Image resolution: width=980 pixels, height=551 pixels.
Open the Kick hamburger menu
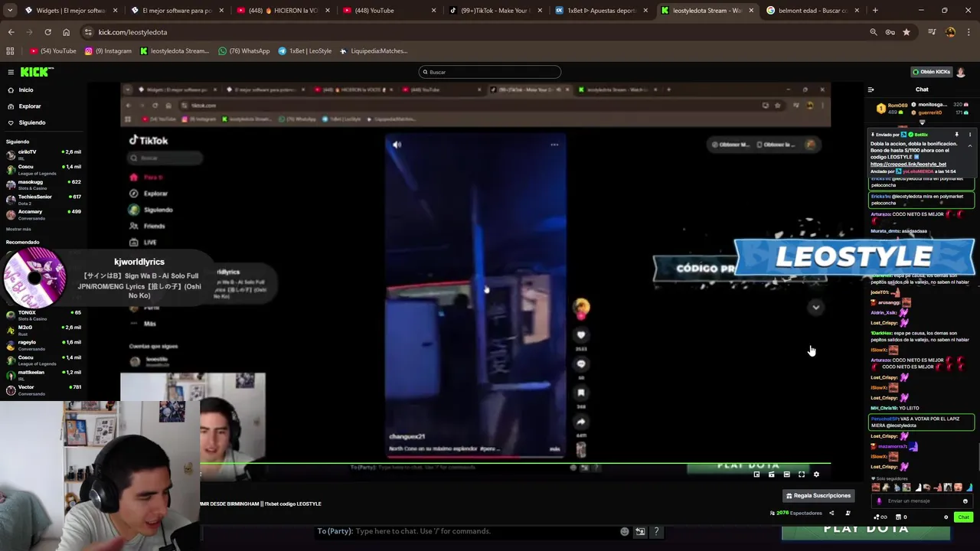[x=11, y=72]
